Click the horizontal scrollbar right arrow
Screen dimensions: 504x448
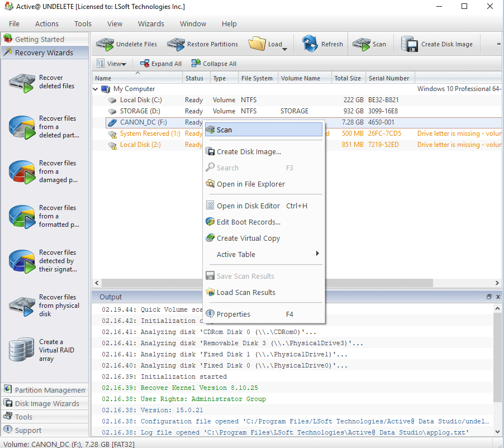[497, 283]
